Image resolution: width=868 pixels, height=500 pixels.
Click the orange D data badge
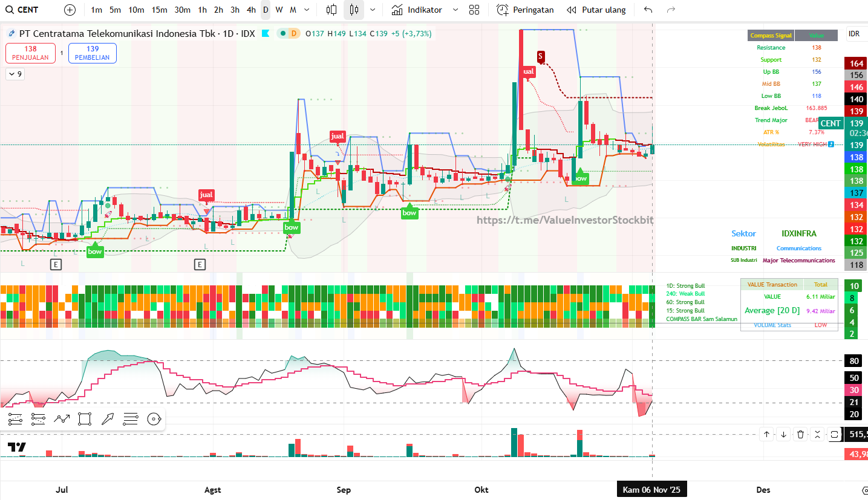coord(294,34)
